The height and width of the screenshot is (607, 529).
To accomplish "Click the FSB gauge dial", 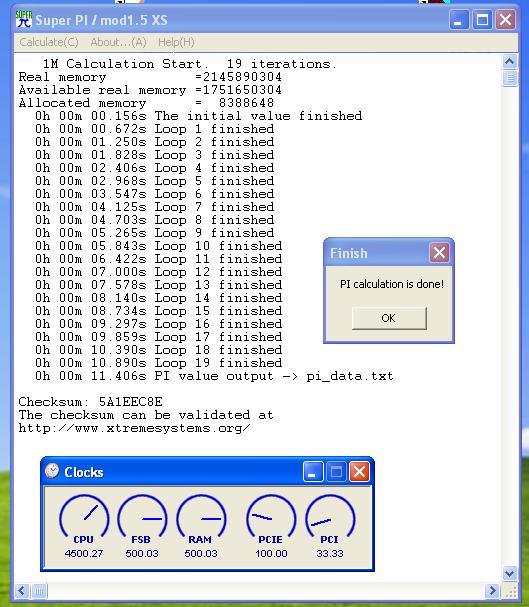I will tap(142, 516).
